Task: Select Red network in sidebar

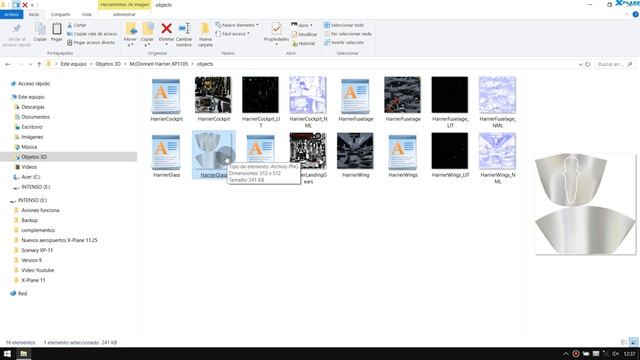Action: coord(22,293)
